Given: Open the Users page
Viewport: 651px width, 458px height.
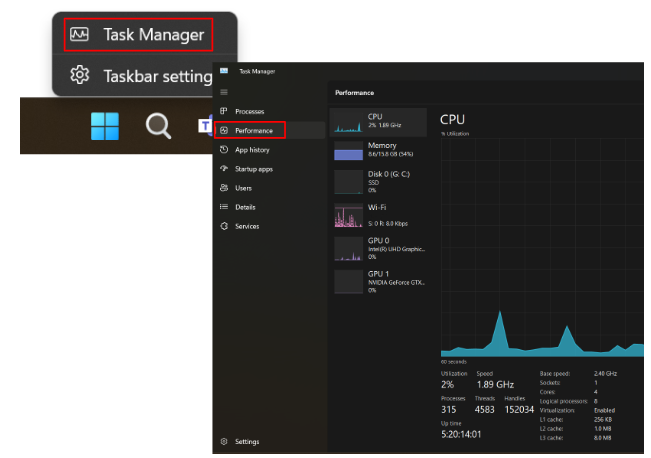Looking at the screenshot, I should pos(269,188).
